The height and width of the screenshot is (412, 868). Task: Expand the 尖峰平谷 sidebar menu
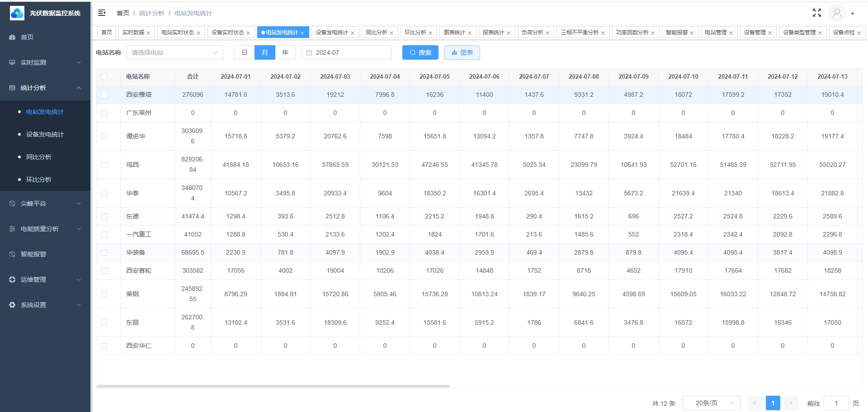(79, 204)
